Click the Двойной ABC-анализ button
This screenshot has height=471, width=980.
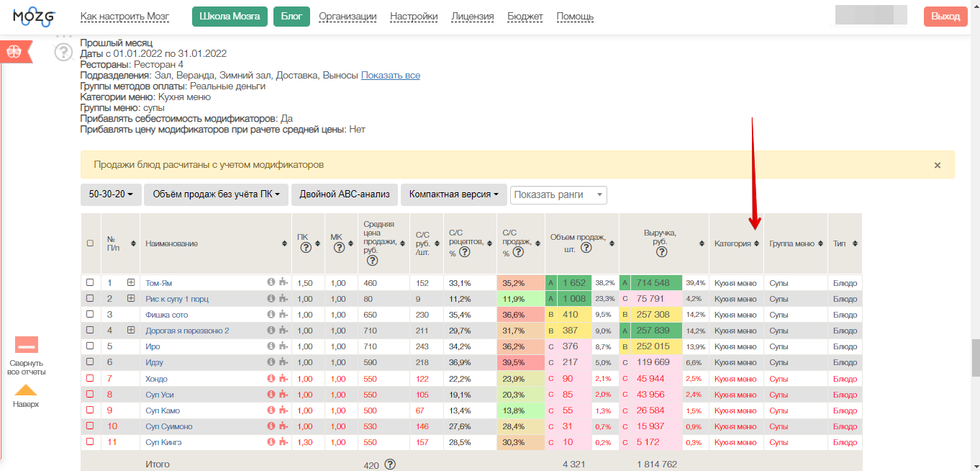(x=345, y=194)
